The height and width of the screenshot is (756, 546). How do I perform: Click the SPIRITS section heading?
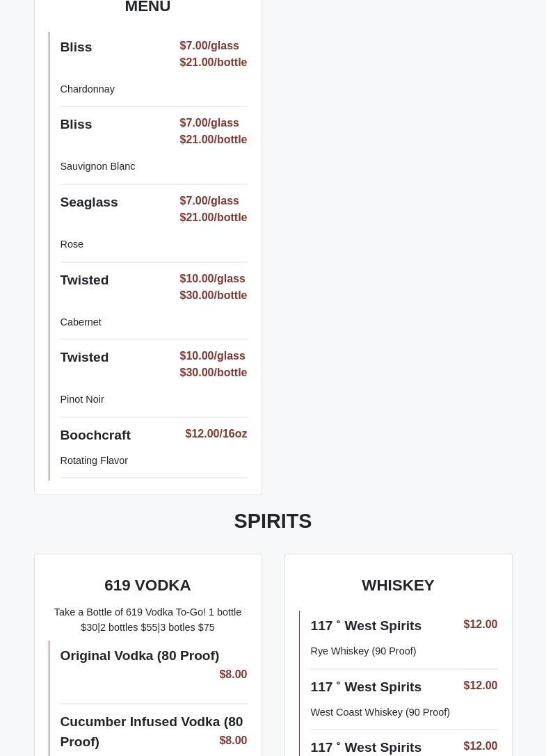pyautogui.click(x=273, y=521)
